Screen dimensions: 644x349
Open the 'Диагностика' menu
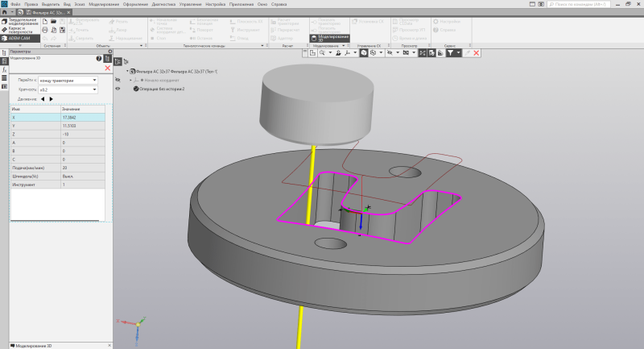[x=165, y=5]
